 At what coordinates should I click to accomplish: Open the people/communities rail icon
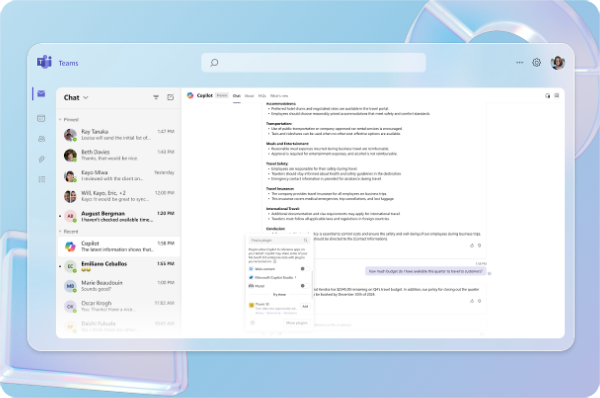41,139
